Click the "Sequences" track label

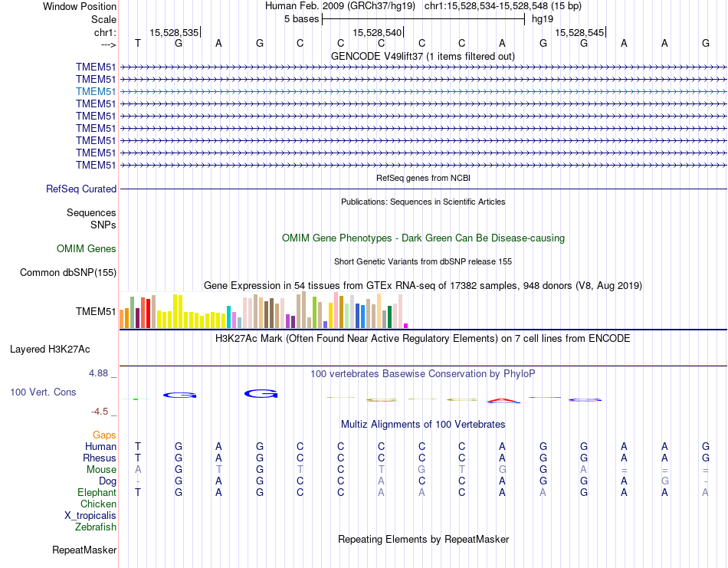coord(91,212)
